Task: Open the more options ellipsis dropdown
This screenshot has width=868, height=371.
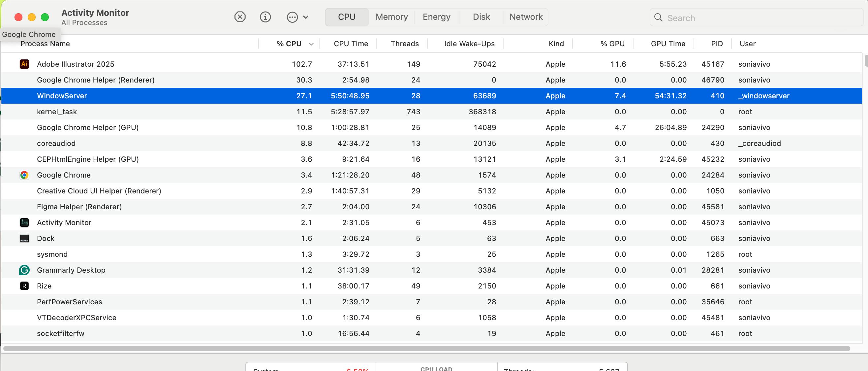Action: [x=292, y=17]
